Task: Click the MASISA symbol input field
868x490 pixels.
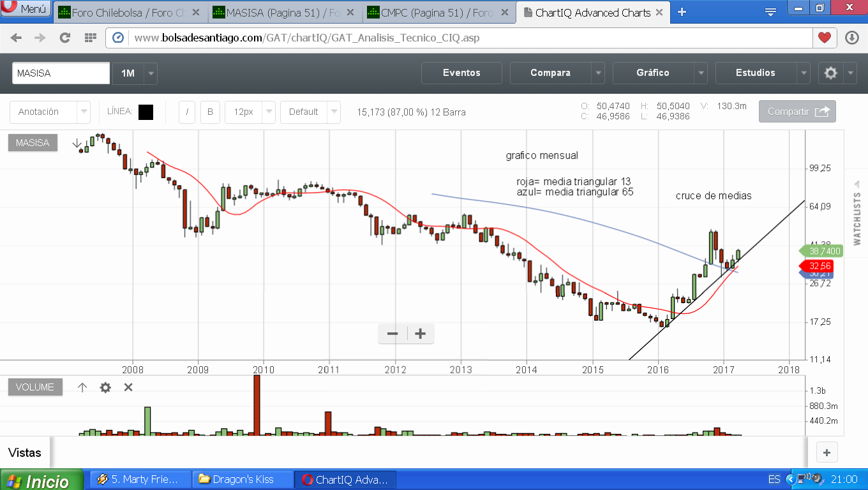Action: tap(61, 73)
